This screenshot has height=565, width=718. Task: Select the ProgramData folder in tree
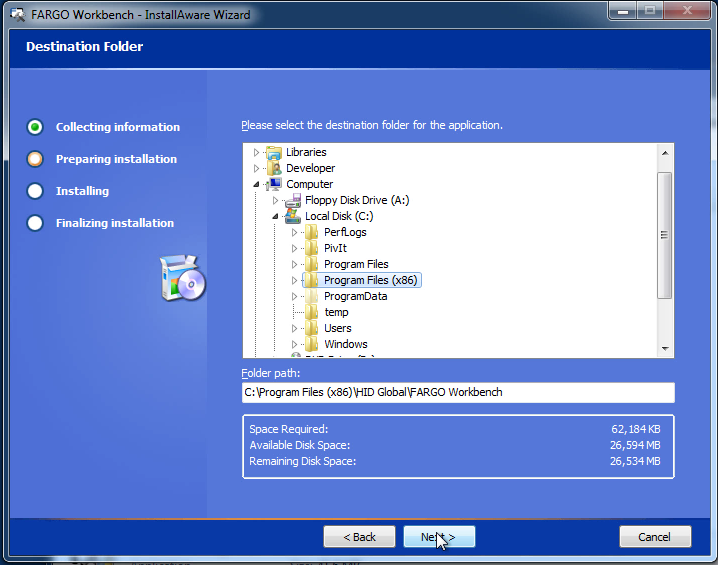pos(355,296)
